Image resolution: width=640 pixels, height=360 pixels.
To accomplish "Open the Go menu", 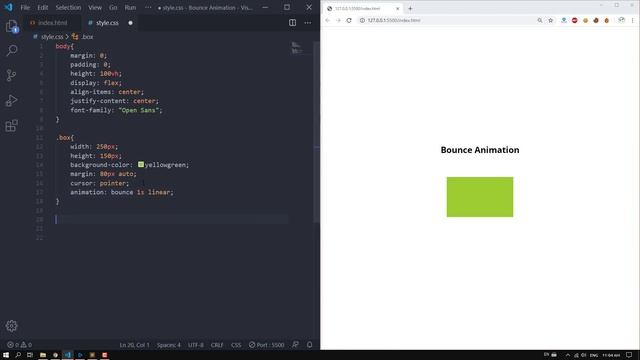I will click(x=113, y=7).
